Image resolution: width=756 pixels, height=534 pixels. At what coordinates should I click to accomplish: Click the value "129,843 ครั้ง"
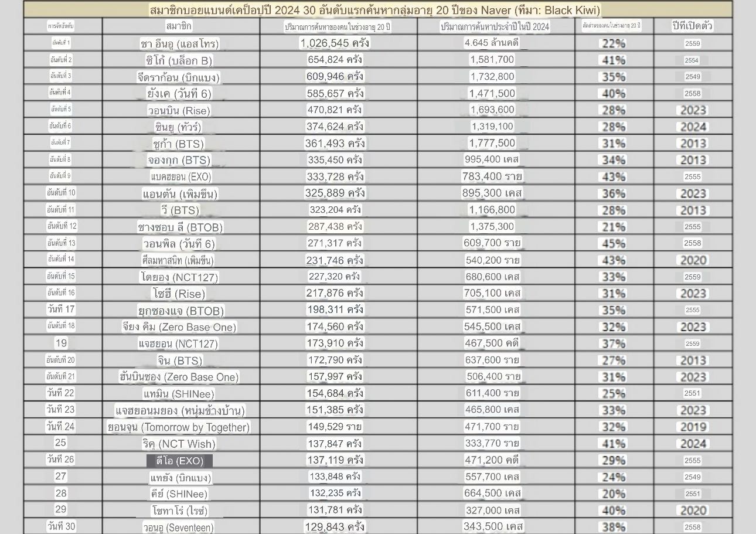pos(335,527)
